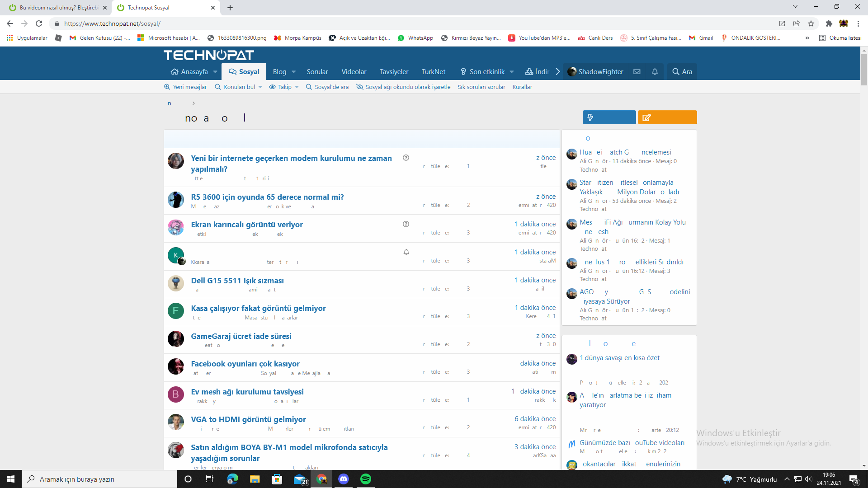
Task: Open the Chrome extensions puzzle icon
Action: coord(829,23)
